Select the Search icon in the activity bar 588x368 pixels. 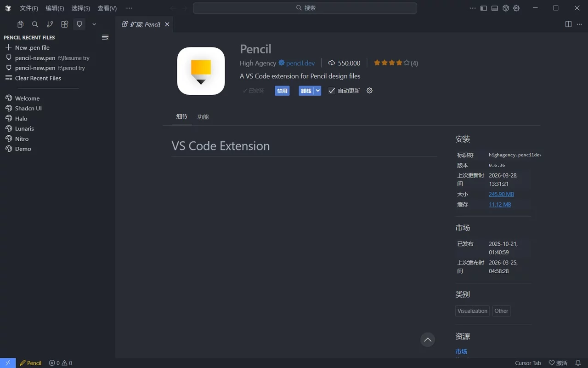[x=35, y=24]
